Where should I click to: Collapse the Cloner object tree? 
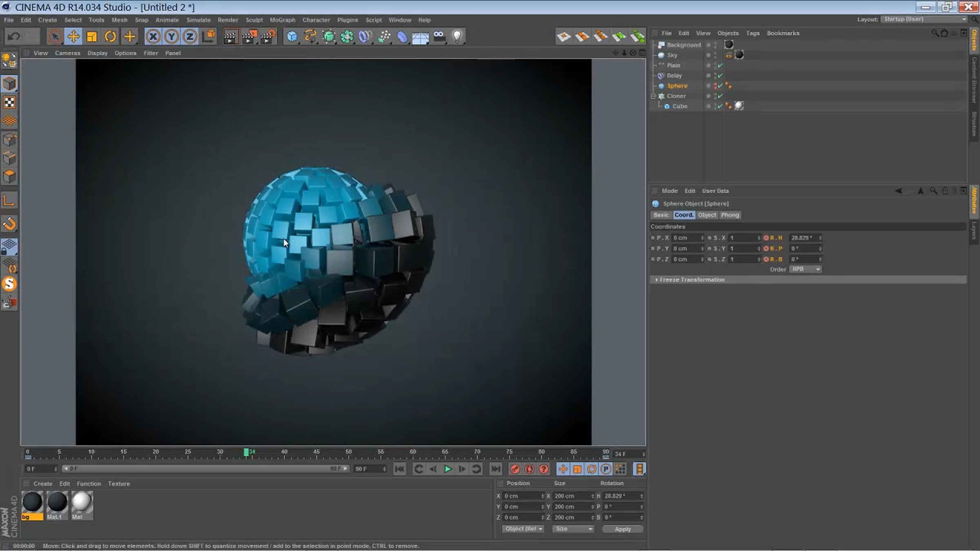653,96
